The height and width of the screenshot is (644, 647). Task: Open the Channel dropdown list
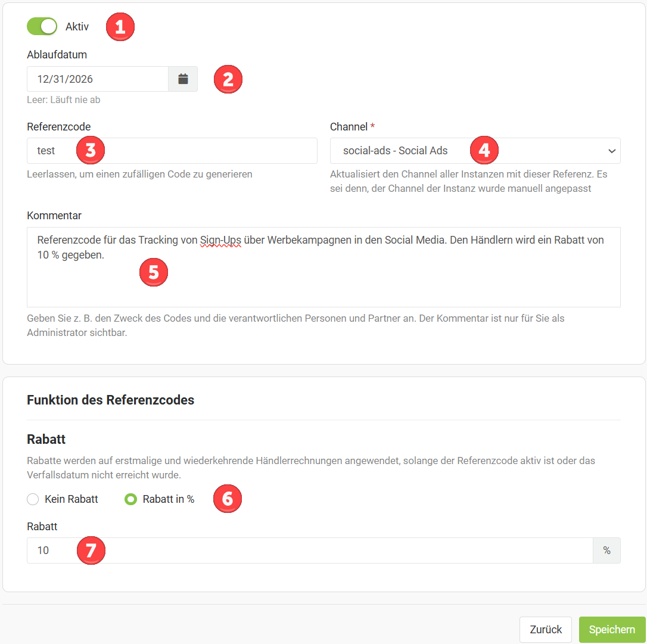[x=475, y=151]
